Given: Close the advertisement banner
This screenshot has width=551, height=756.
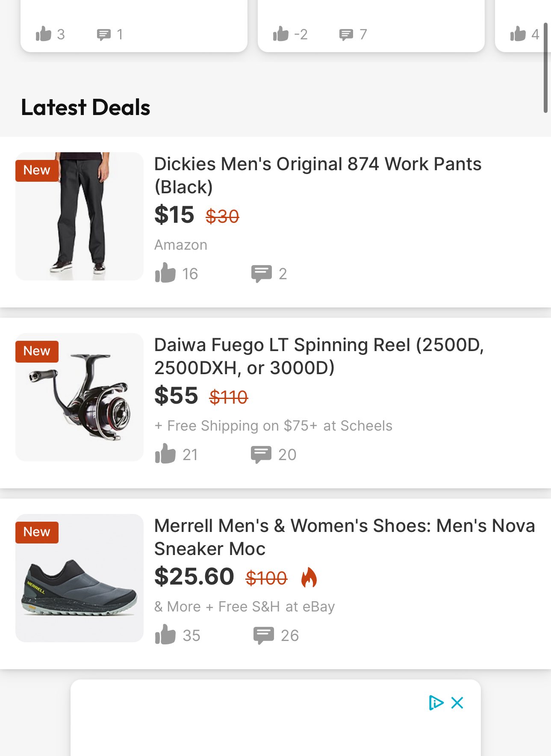Looking at the screenshot, I should point(457,703).
